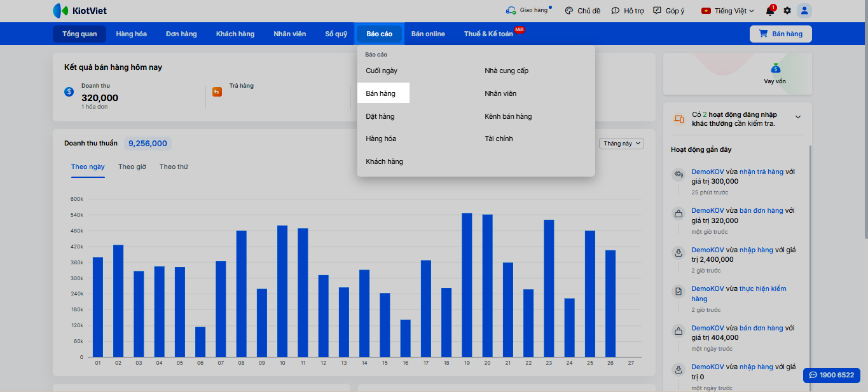Expand the Tháng này period dropdown
The image size is (868, 392).
pos(621,144)
